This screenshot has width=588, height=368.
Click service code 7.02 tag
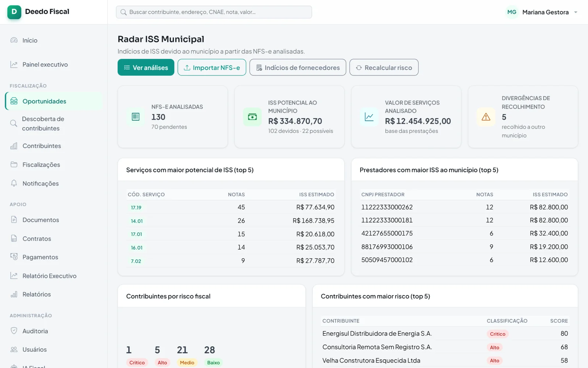point(136,261)
